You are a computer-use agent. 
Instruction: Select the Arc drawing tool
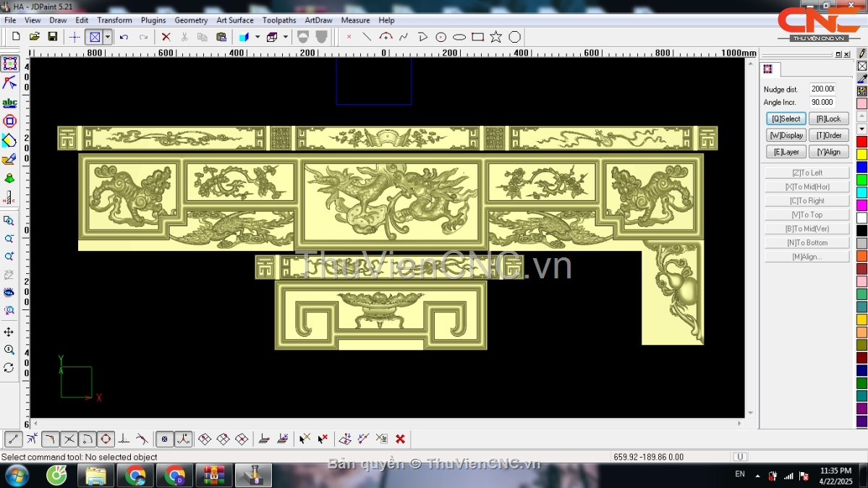386,37
